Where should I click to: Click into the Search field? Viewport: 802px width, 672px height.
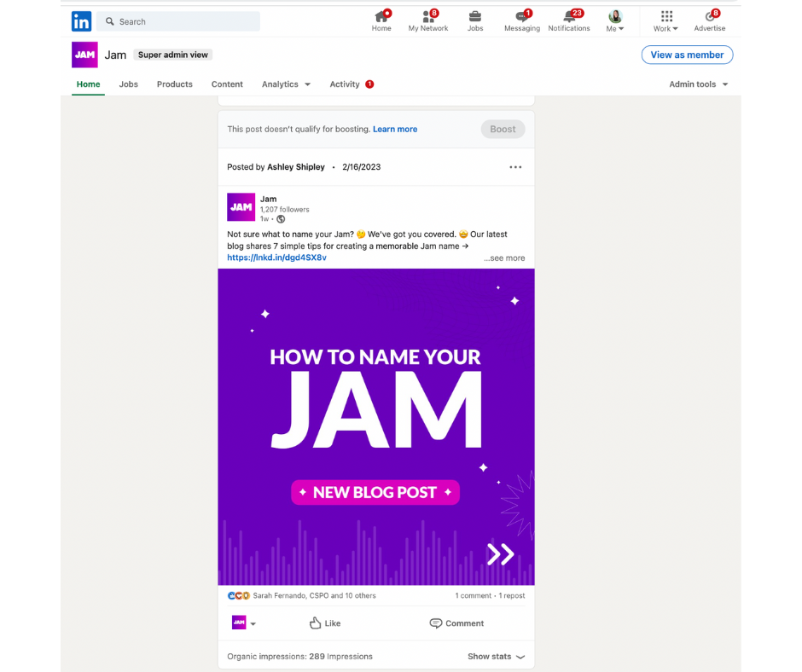pos(178,21)
